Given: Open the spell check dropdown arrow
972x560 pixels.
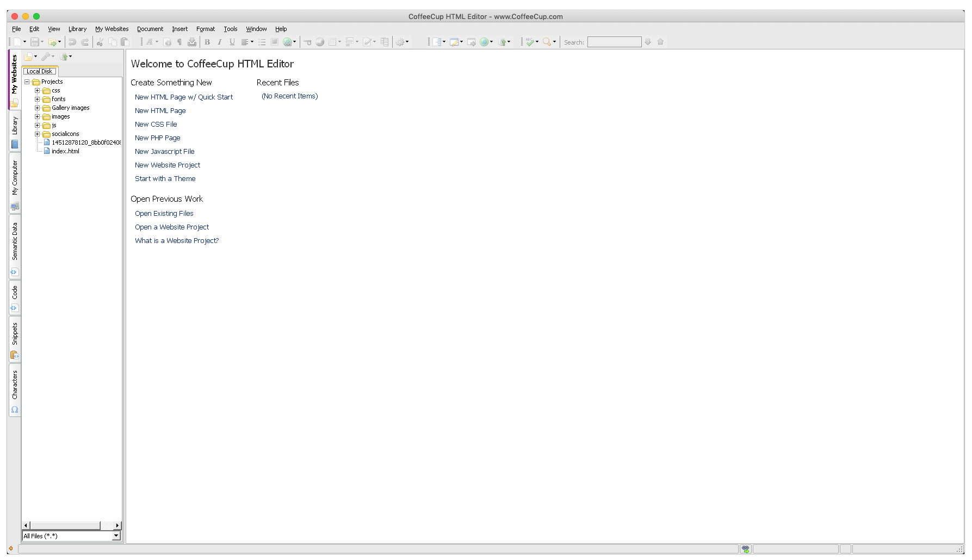Looking at the screenshot, I should coord(537,42).
